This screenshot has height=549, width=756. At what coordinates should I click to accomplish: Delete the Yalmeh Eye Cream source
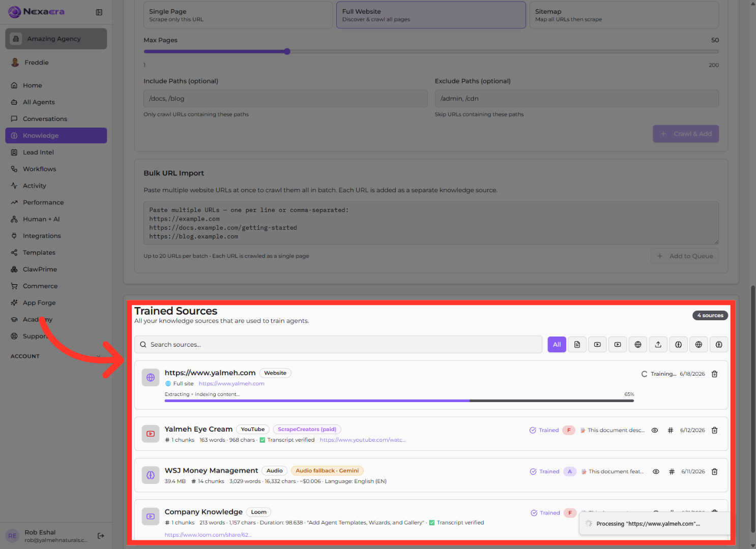[714, 431]
